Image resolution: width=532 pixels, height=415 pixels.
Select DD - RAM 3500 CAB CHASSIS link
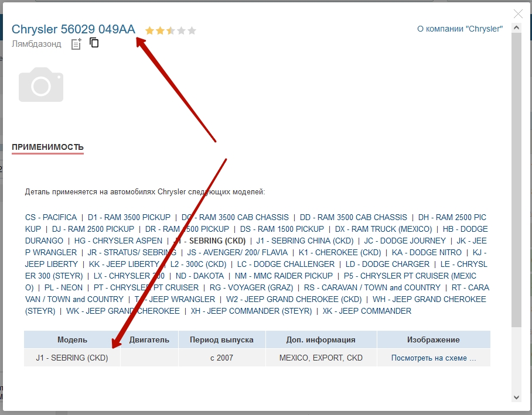pos(353,217)
